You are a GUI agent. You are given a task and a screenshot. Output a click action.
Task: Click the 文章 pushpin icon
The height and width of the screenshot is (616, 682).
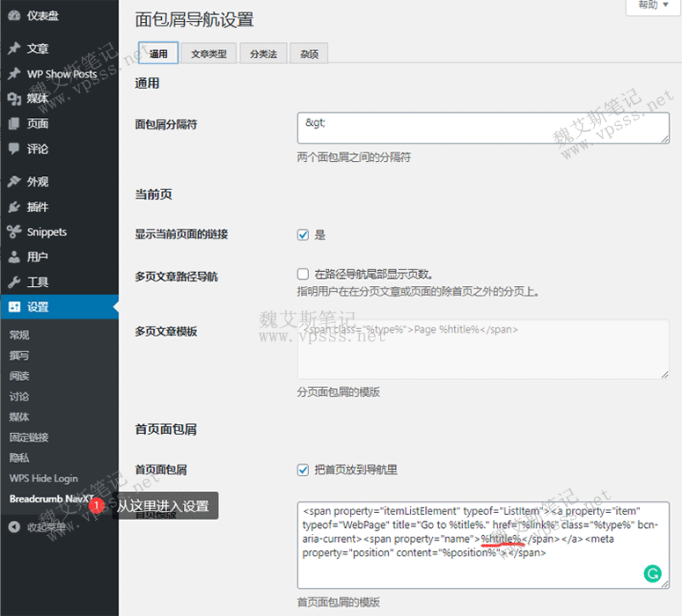click(14, 48)
